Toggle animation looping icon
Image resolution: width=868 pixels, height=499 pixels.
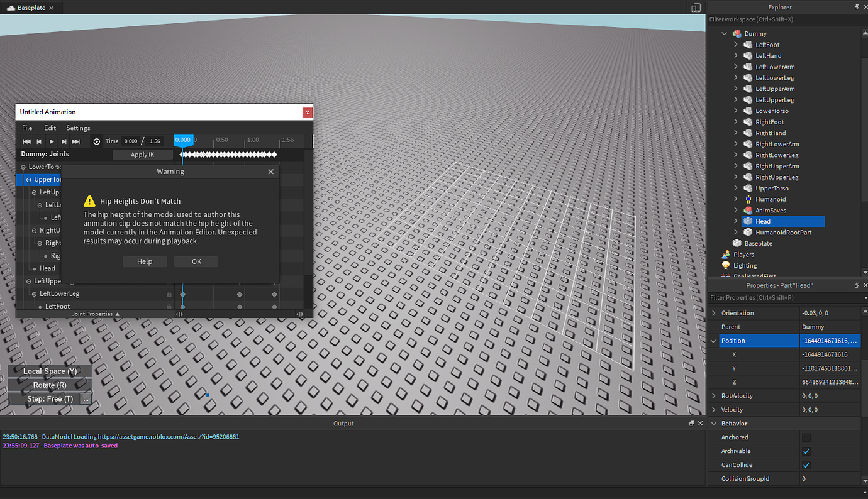[x=97, y=141]
